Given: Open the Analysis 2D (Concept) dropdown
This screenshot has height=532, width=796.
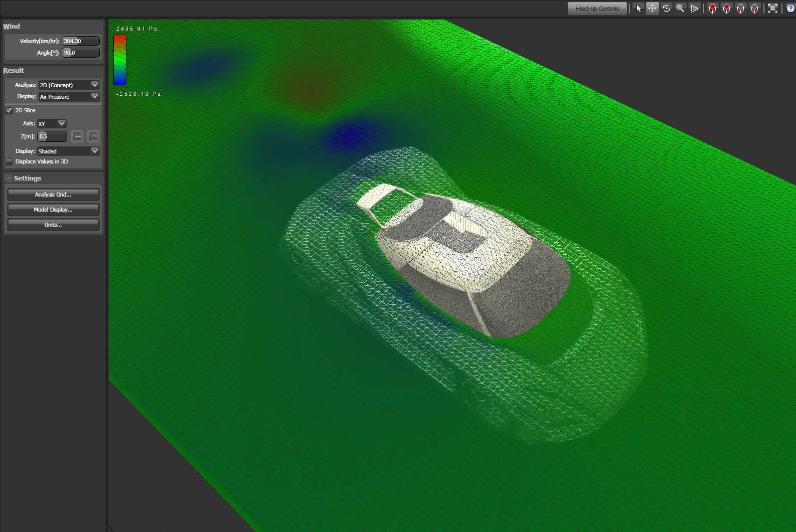Looking at the screenshot, I should (69, 85).
